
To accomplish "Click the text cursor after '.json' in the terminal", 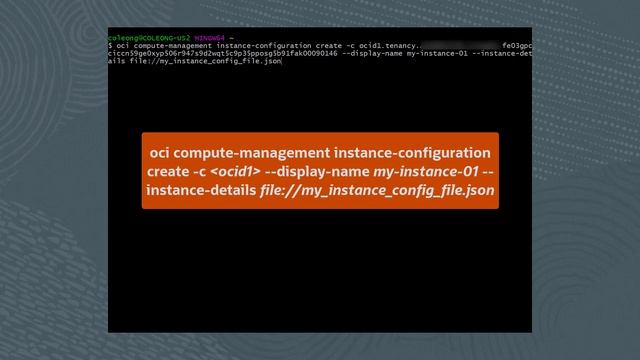I will click(282, 62).
